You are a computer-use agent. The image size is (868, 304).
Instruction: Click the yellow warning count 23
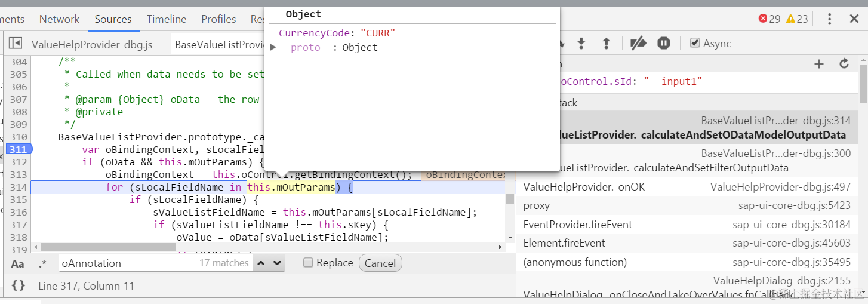(797, 19)
